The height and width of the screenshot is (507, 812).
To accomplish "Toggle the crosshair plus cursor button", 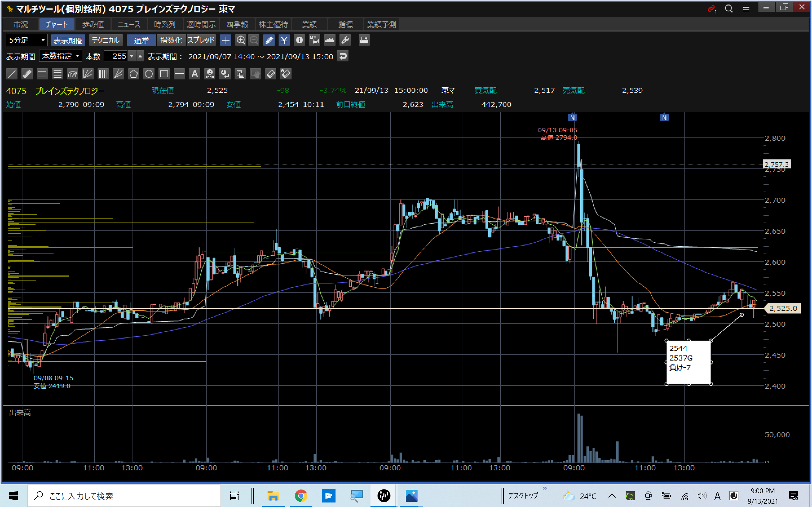I will click(226, 40).
